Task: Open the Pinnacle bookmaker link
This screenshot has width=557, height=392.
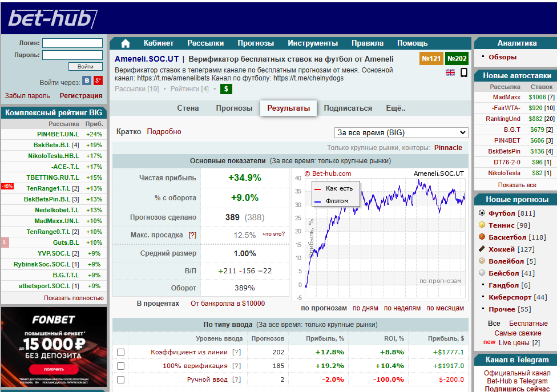Action: (x=448, y=147)
